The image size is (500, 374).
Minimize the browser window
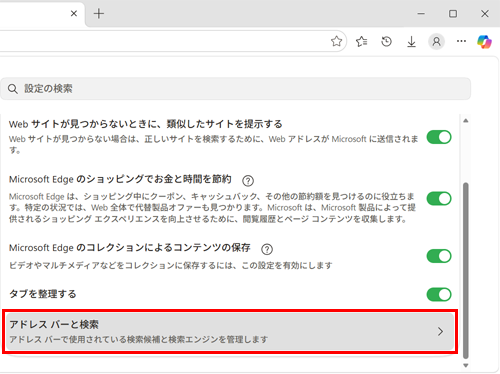pyautogui.click(x=421, y=14)
